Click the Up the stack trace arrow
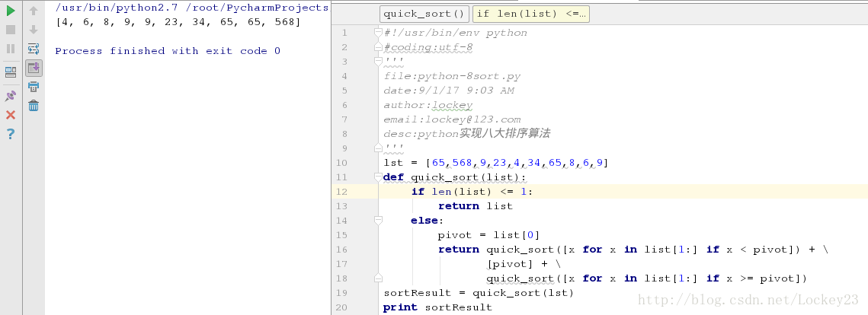 tap(34, 11)
